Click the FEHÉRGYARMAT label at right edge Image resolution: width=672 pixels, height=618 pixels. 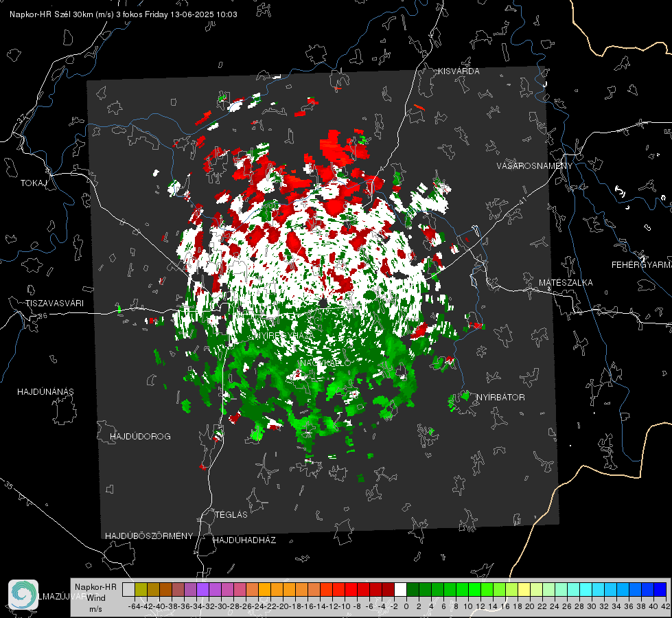pyautogui.click(x=641, y=265)
